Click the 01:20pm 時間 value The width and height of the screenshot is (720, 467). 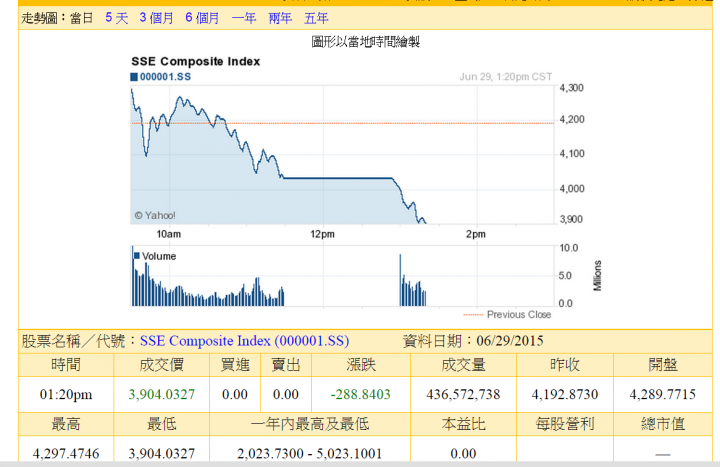point(66,394)
